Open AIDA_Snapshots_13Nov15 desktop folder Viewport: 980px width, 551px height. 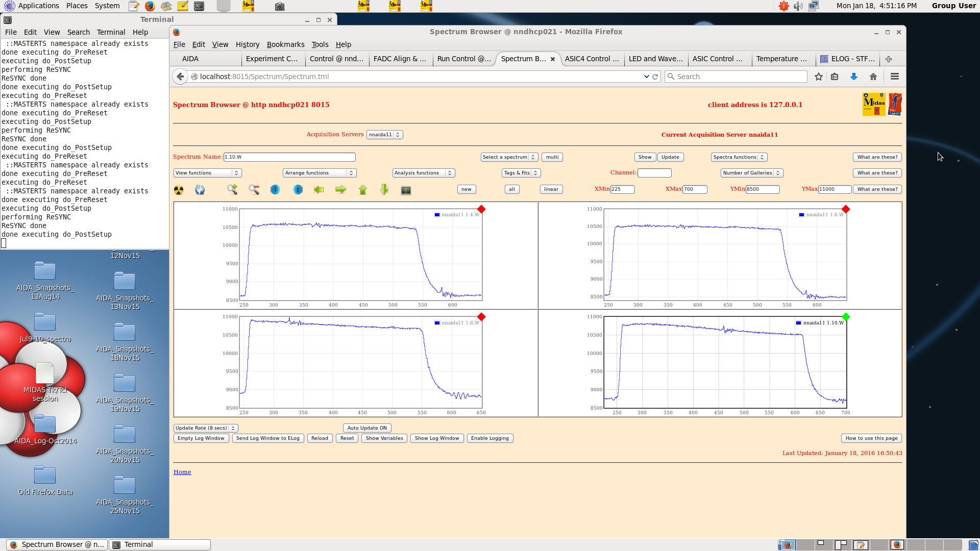[125, 291]
